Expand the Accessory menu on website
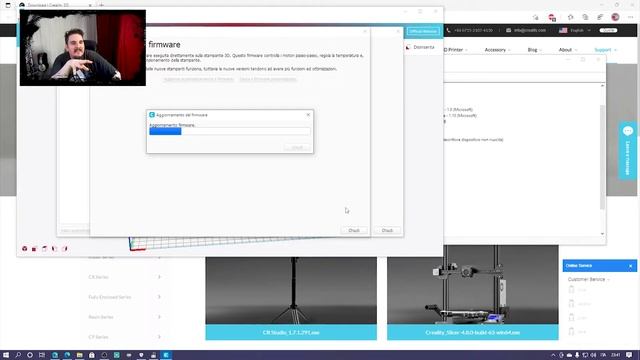This screenshot has width=640, height=360. [497, 50]
